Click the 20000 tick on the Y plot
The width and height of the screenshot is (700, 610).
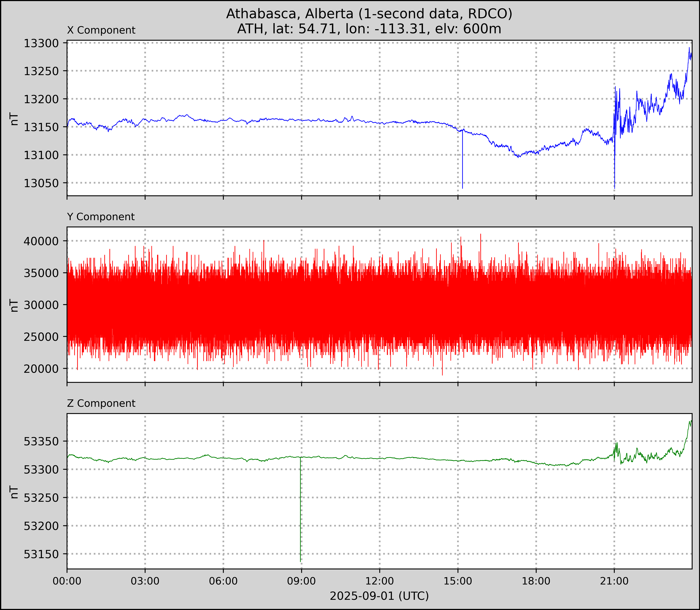click(x=41, y=369)
